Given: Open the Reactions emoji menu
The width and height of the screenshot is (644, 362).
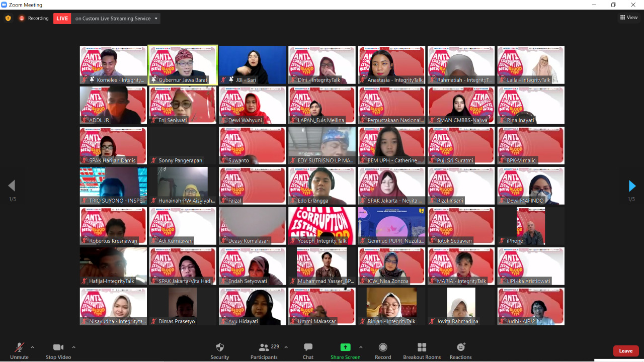Looking at the screenshot, I should coord(460,348).
